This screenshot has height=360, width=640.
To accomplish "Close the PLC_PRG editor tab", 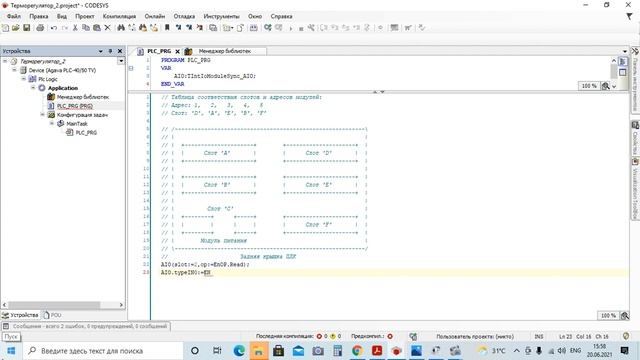I will point(177,51).
